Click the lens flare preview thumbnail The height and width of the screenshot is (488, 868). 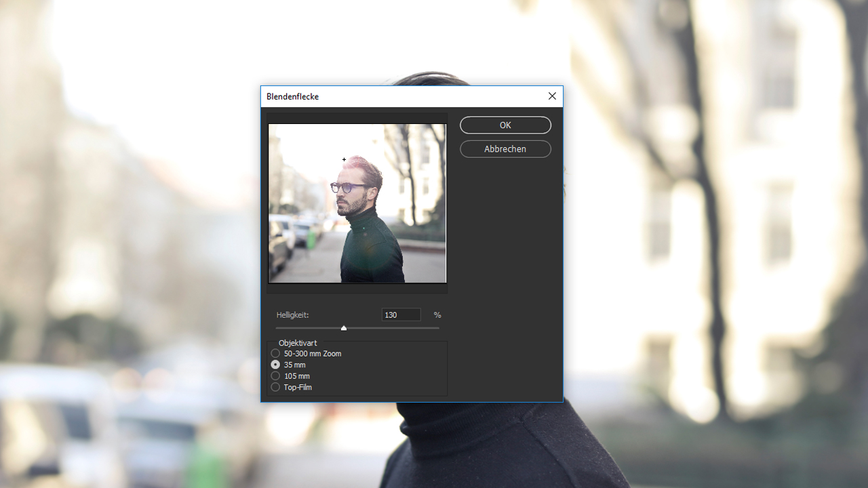357,203
